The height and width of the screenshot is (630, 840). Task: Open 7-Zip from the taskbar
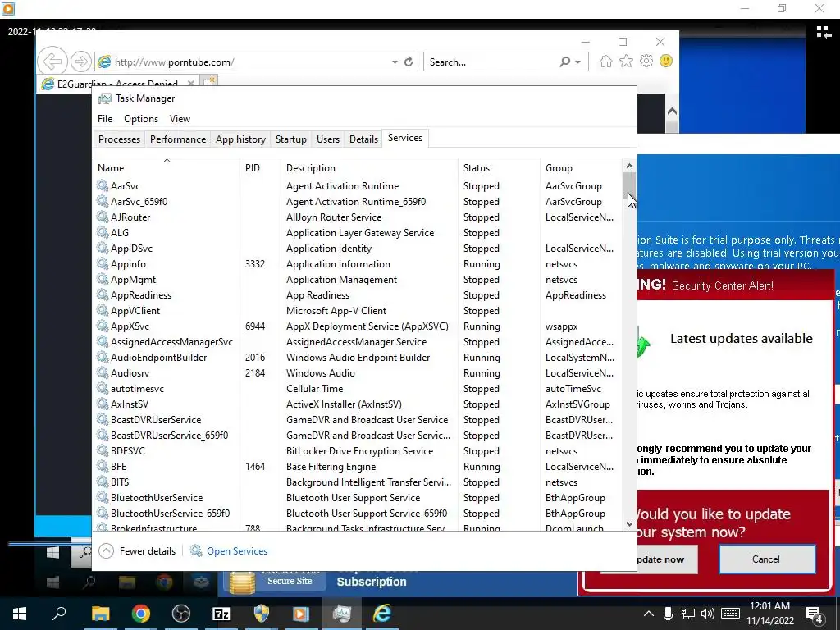221,614
